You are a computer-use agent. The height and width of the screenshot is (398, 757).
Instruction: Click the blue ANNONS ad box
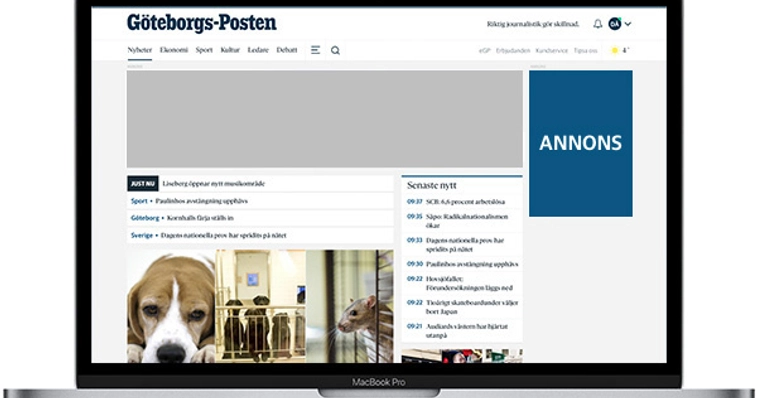coord(581,143)
